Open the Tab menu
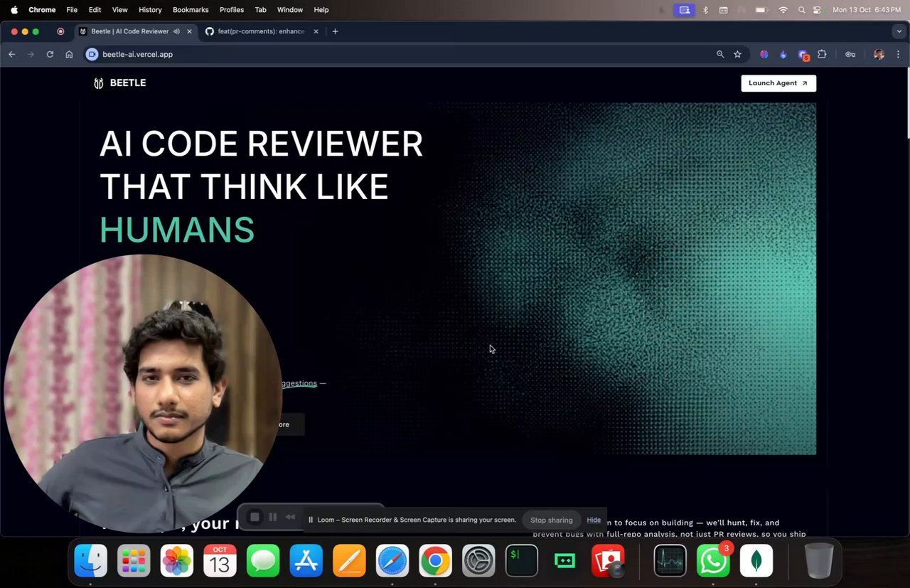 click(x=260, y=10)
